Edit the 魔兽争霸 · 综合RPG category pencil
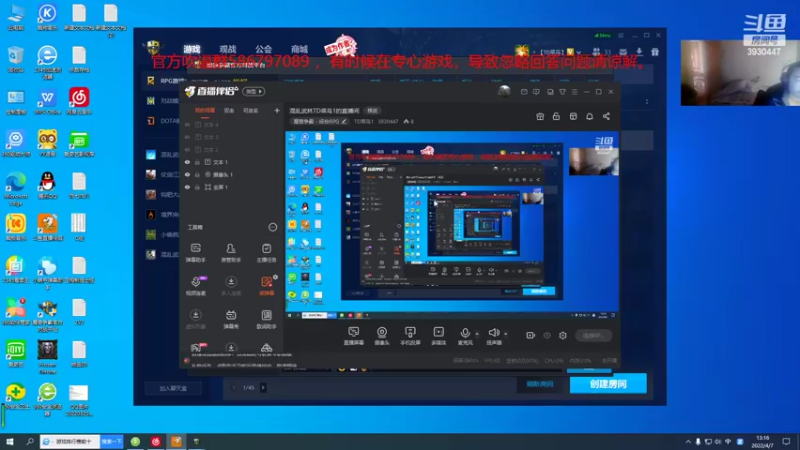 (x=344, y=121)
